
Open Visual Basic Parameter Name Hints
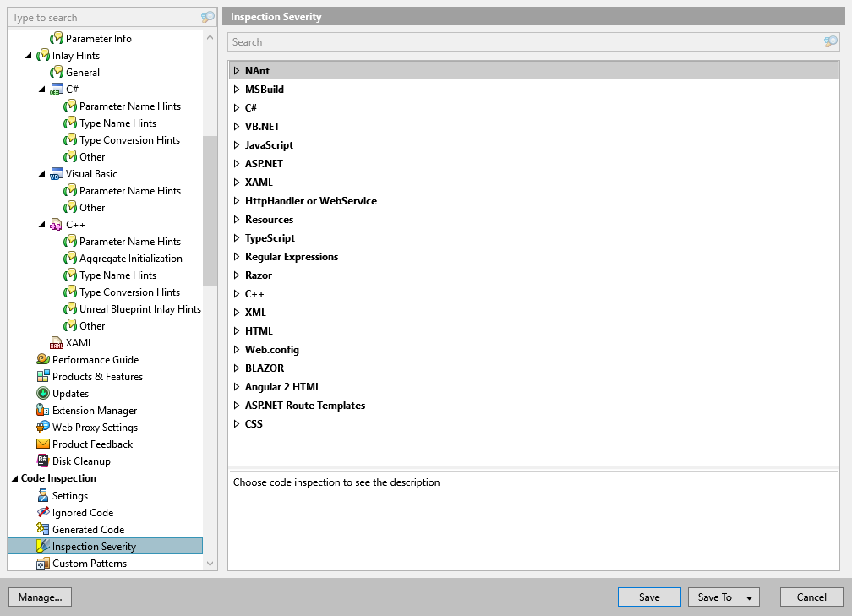point(130,191)
